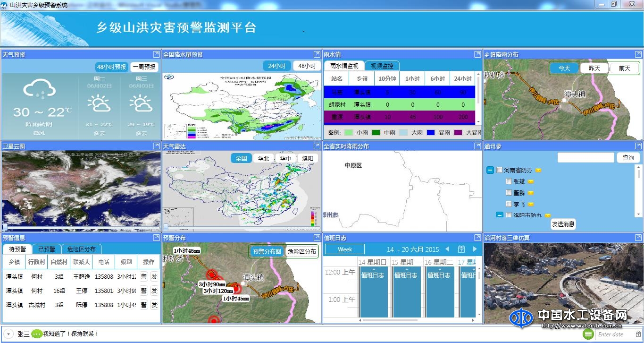This screenshot has width=644, height=343.
Task: Go to the previous week in 值班日志
Action: 447,249
